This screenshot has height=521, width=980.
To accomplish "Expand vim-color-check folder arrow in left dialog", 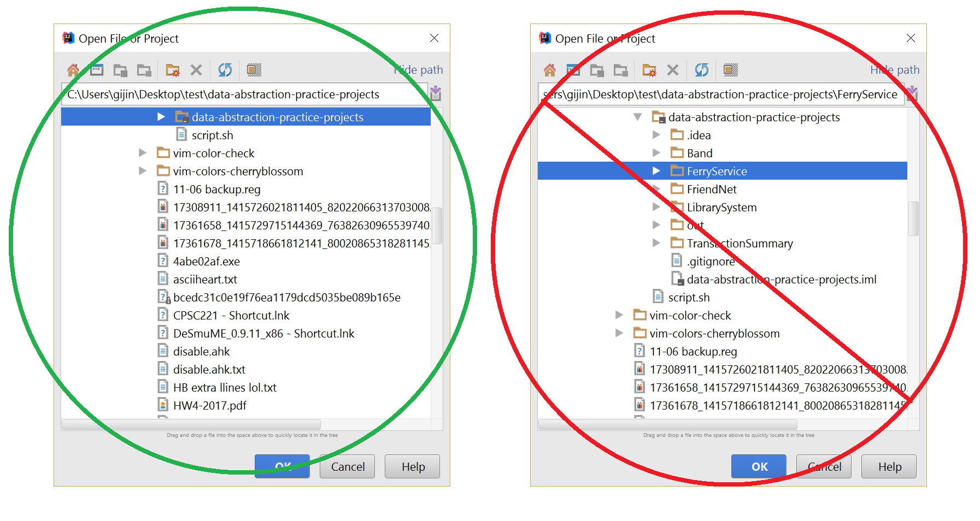I will coord(143,153).
